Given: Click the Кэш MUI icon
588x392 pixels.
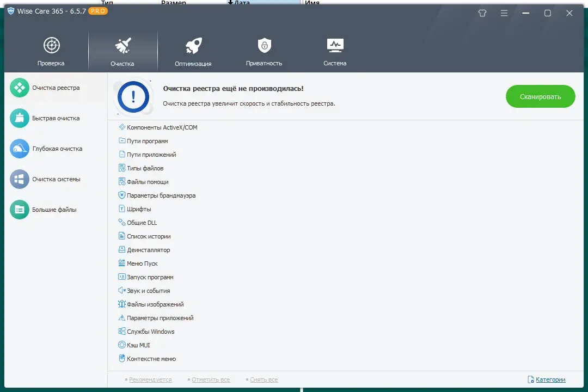Looking at the screenshot, I should 122,345.
